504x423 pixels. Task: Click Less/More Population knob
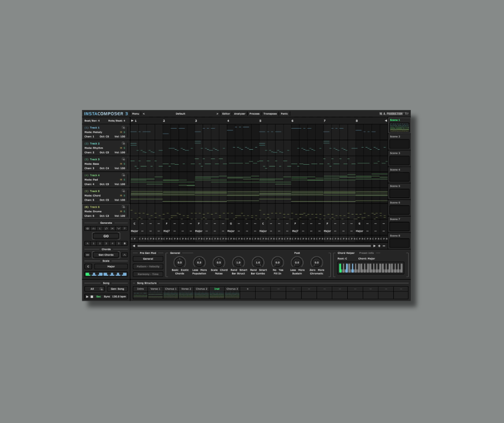[x=199, y=262]
